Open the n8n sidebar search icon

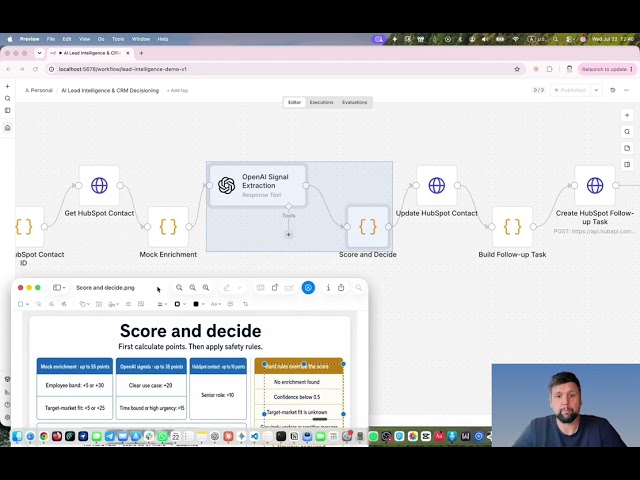click(7, 98)
